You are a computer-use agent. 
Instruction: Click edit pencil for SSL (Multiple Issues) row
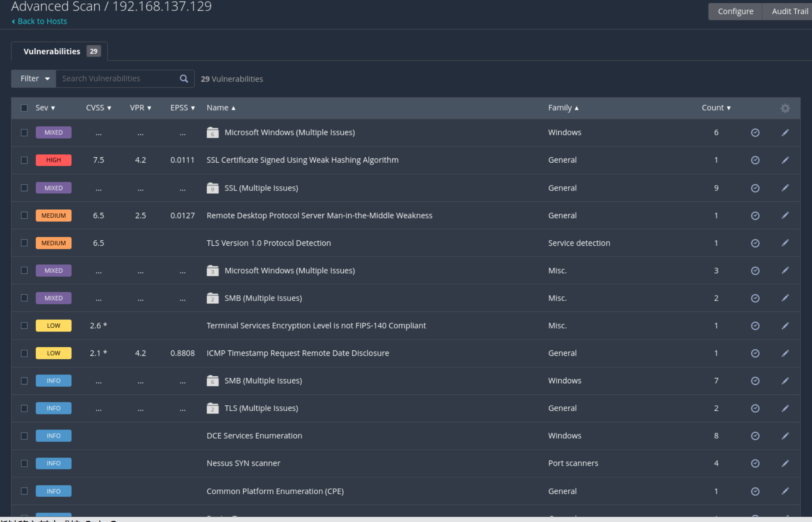pyautogui.click(x=785, y=188)
